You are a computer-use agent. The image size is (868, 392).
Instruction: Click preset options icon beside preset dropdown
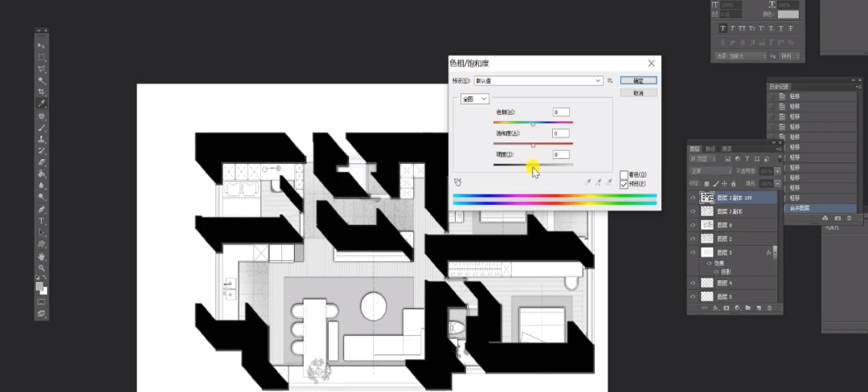609,80
